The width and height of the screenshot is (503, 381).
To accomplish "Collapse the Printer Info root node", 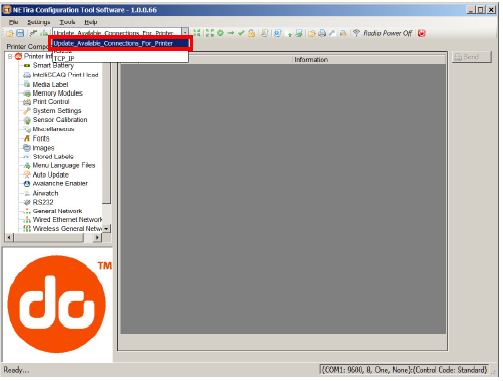I will click(x=10, y=56).
